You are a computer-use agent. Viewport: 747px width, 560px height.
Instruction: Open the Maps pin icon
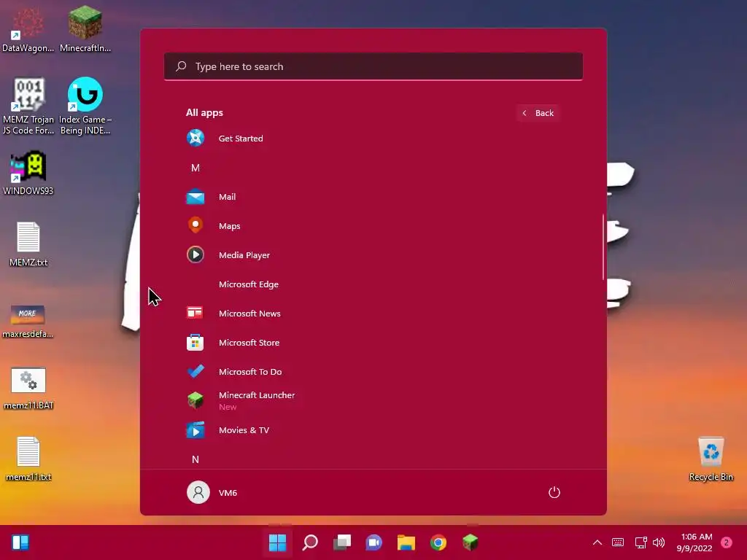[x=196, y=225]
